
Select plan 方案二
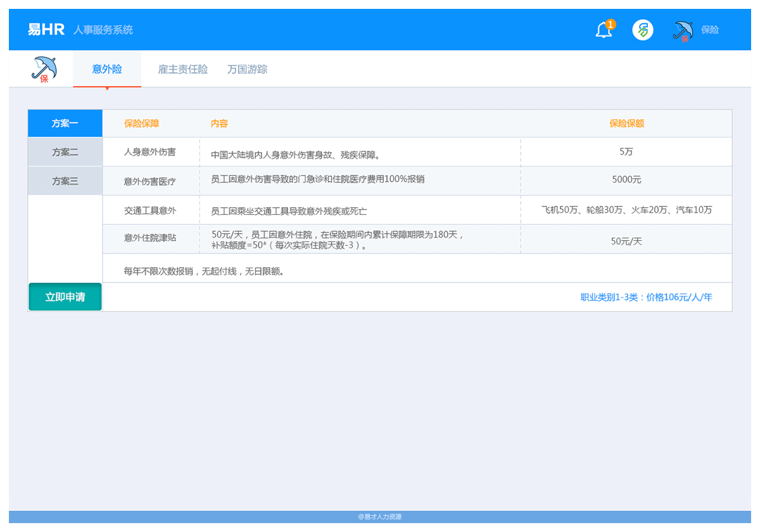[x=65, y=152]
